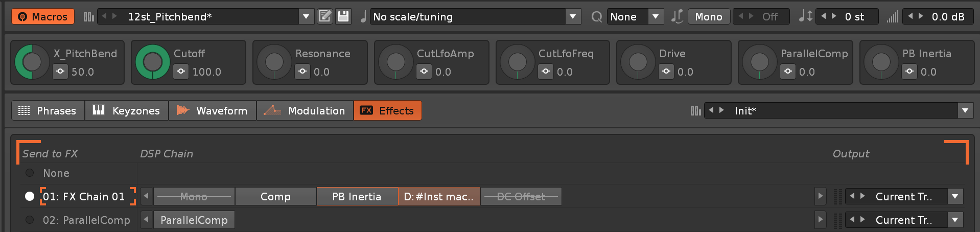Click the edit instrument preset pencil icon

click(325, 16)
